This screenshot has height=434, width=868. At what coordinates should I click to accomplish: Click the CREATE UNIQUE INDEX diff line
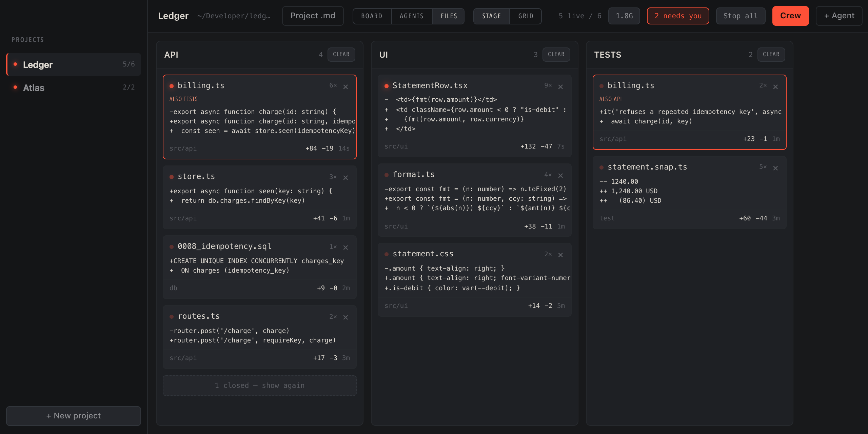click(257, 261)
